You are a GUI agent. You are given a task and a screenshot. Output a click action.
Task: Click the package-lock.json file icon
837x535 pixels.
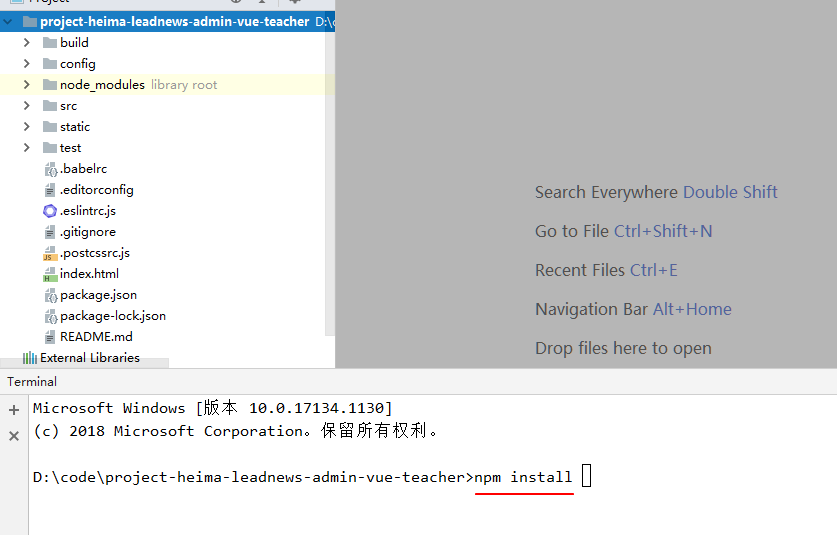[50, 316]
